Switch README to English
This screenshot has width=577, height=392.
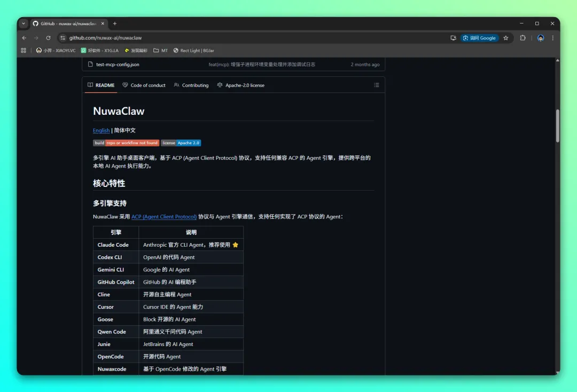(x=101, y=130)
